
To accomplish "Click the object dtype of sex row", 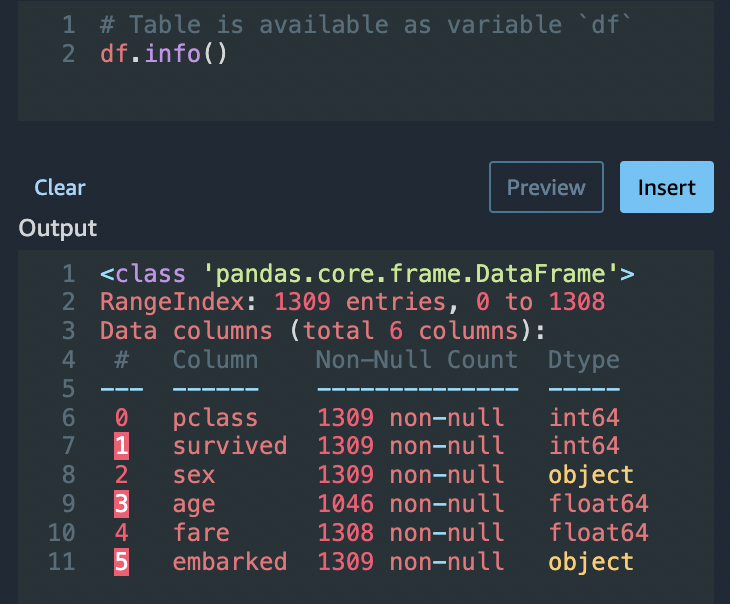I will point(590,475).
